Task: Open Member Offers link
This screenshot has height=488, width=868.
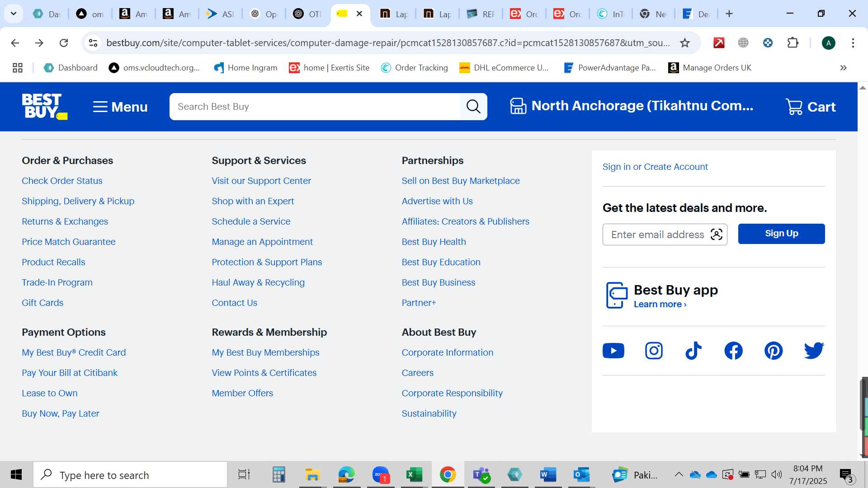Action: pos(242,393)
